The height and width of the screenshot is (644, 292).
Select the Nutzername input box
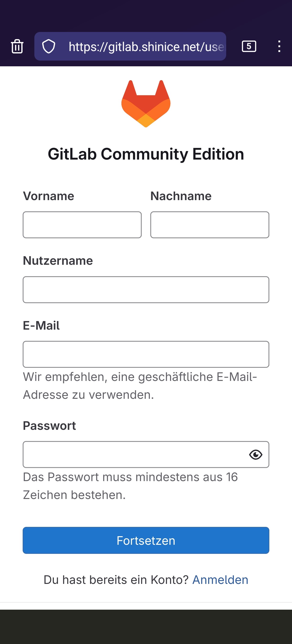pos(146,290)
